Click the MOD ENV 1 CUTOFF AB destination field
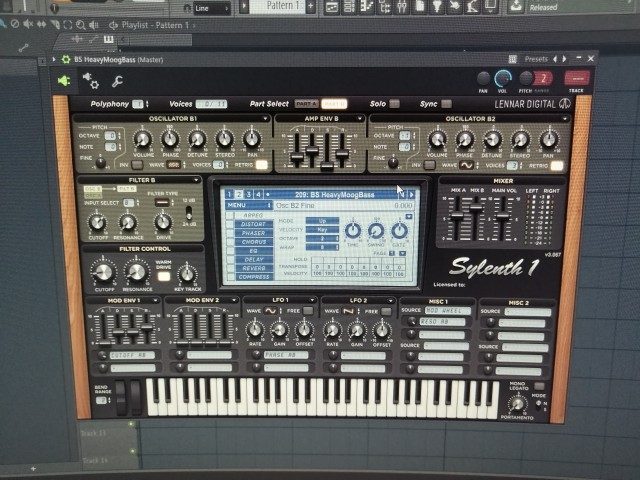Viewport: 640px width, 480px height. (x=132, y=355)
